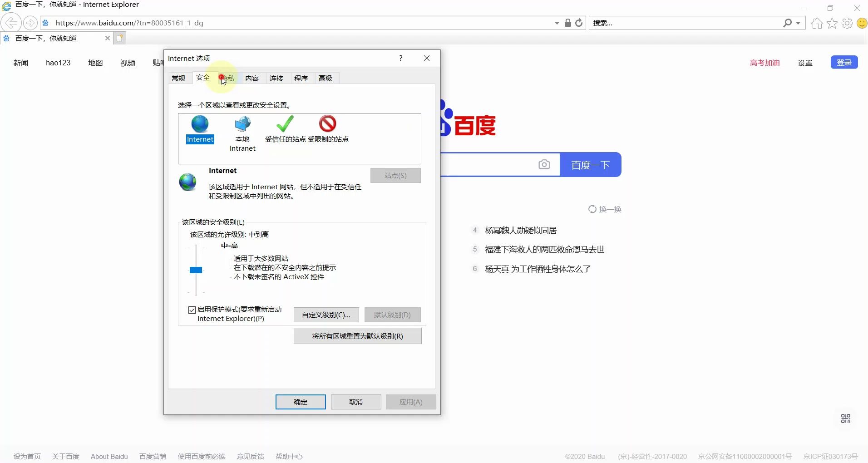Click the 京ICP证030173号 footer link
This screenshot has height=463, width=868.
pyautogui.click(x=830, y=456)
